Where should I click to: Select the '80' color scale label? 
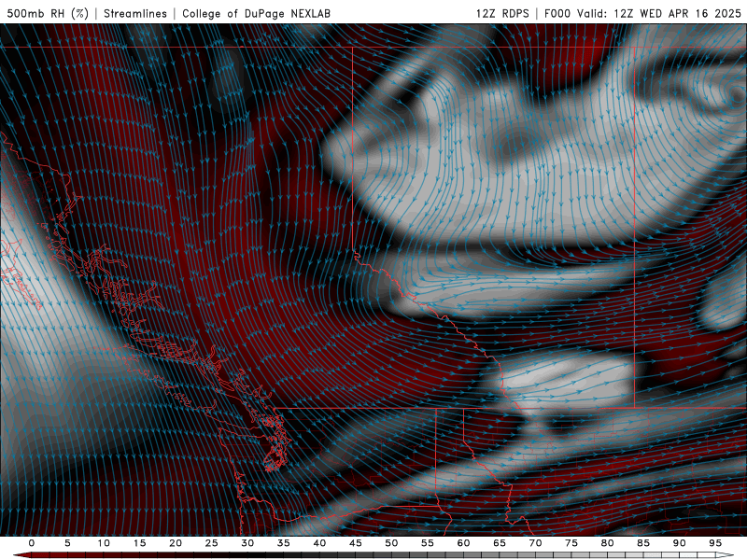coord(607,543)
